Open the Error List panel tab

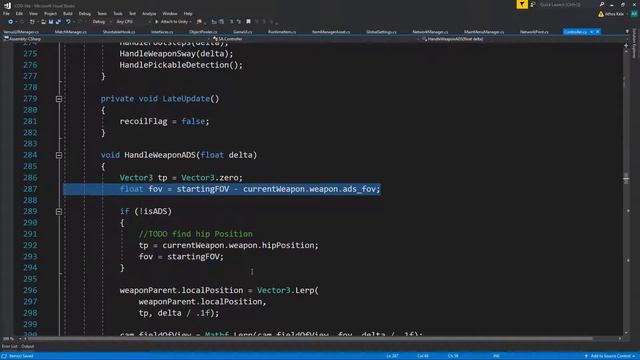click(x=9, y=347)
